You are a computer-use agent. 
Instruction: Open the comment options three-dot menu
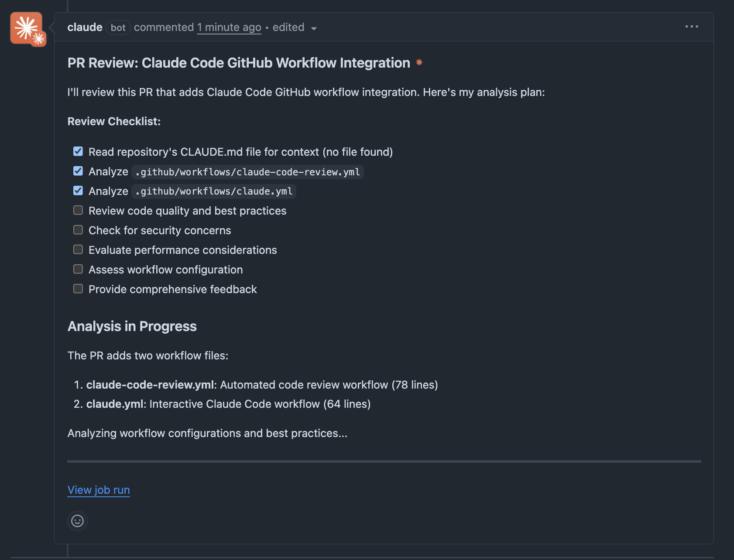[692, 27]
